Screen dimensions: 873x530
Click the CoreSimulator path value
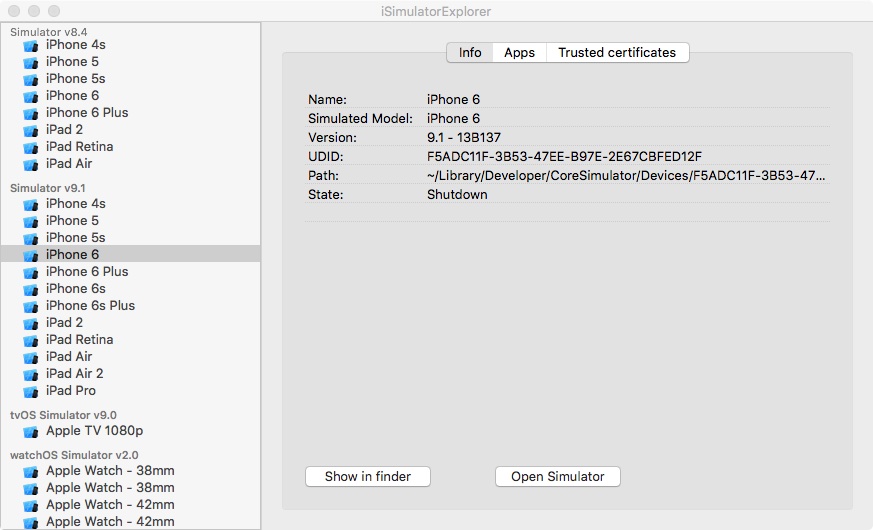tap(626, 175)
